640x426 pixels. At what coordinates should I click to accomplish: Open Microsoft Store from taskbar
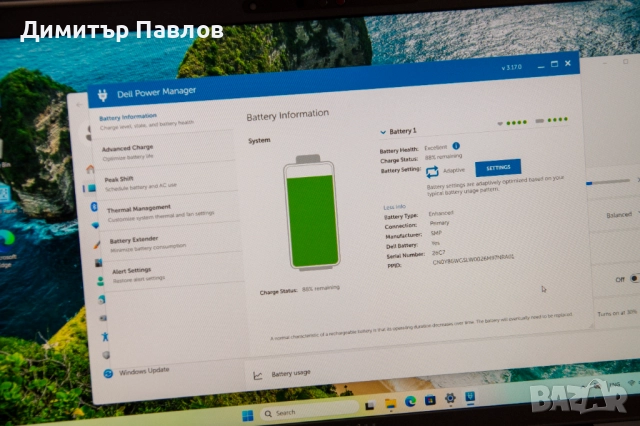[430, 400]
